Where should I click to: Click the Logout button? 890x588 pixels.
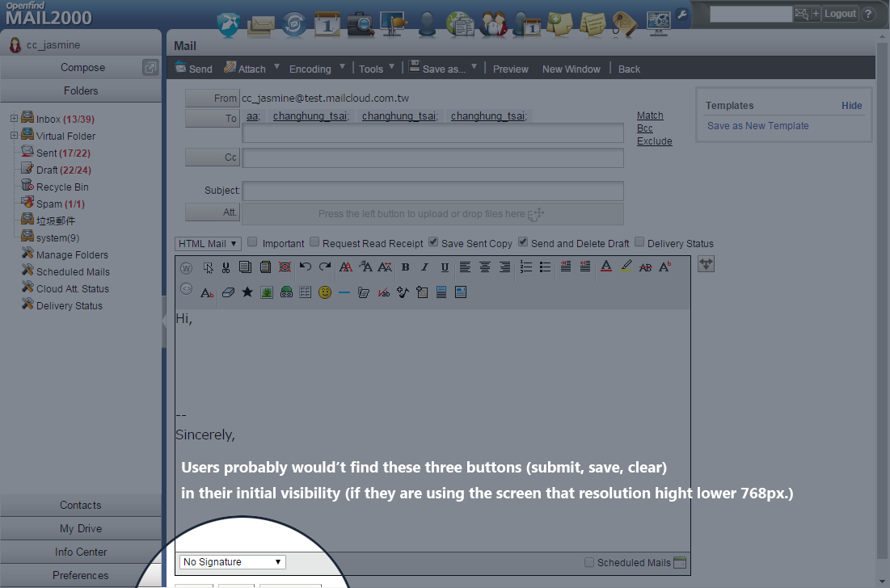coord(840,14)
